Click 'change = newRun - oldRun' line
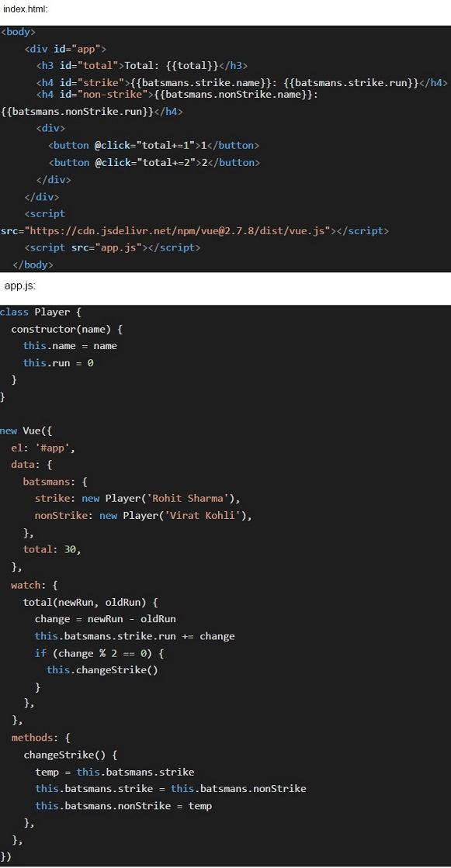The width and height of the screenshot is (451, 868). click(x=106, y=619)
